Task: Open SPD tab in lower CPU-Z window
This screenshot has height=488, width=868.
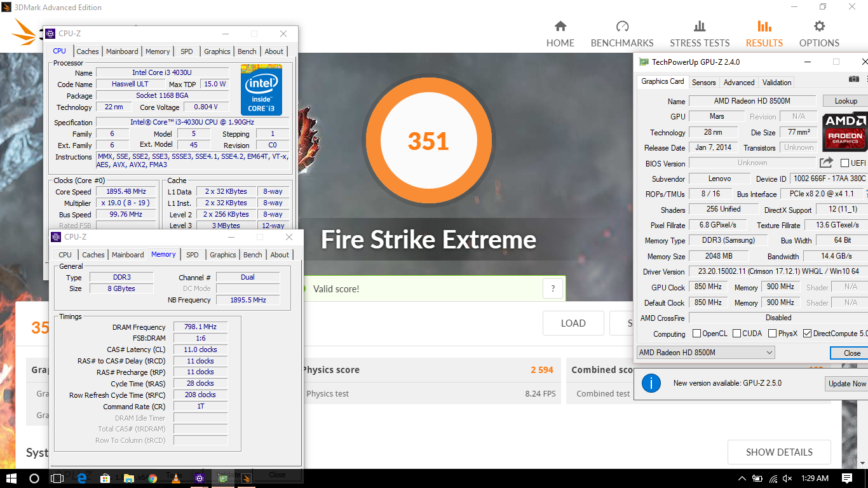Action: pyautogui.click(x=193, y=255)
